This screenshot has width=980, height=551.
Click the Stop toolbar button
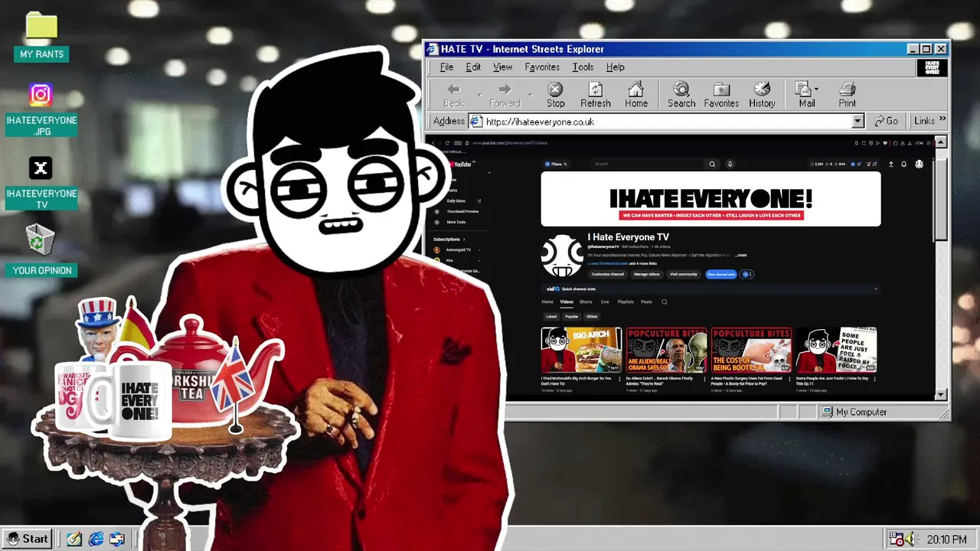click(556, 96)
